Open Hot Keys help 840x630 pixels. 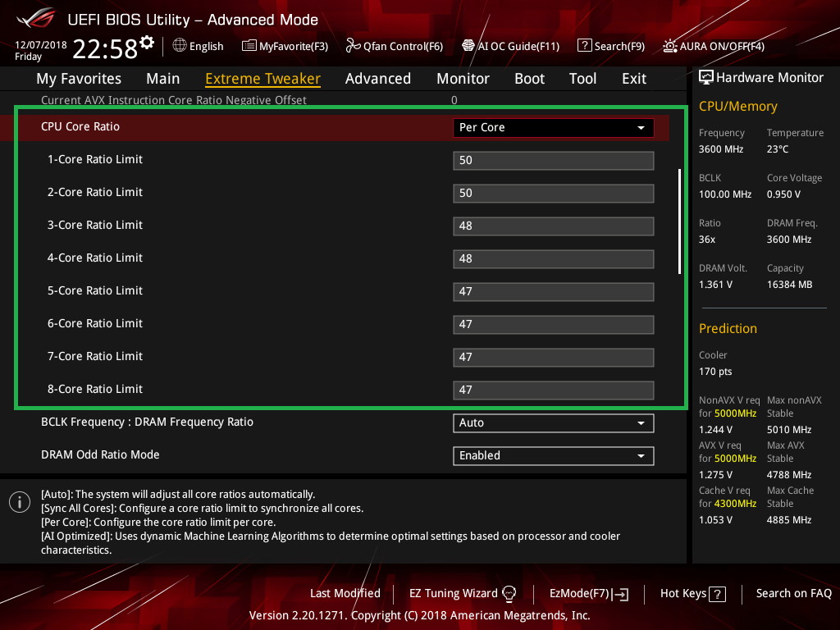(x=692, y=593)
